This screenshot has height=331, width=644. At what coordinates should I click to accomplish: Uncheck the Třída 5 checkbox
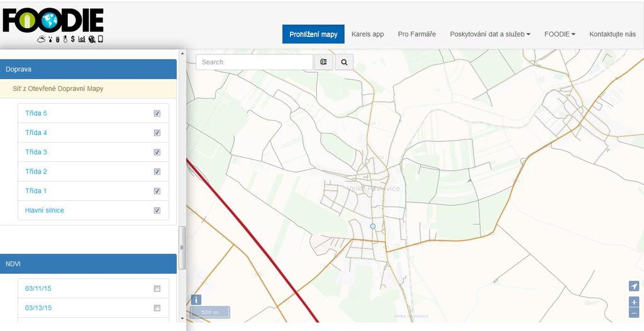(157, 113)
